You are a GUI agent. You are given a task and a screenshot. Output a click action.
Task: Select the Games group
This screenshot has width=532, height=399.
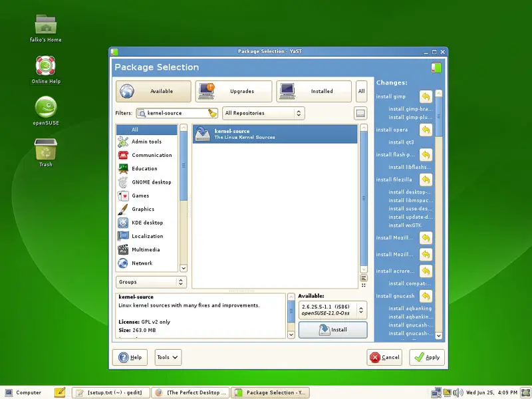pos(146,196)
